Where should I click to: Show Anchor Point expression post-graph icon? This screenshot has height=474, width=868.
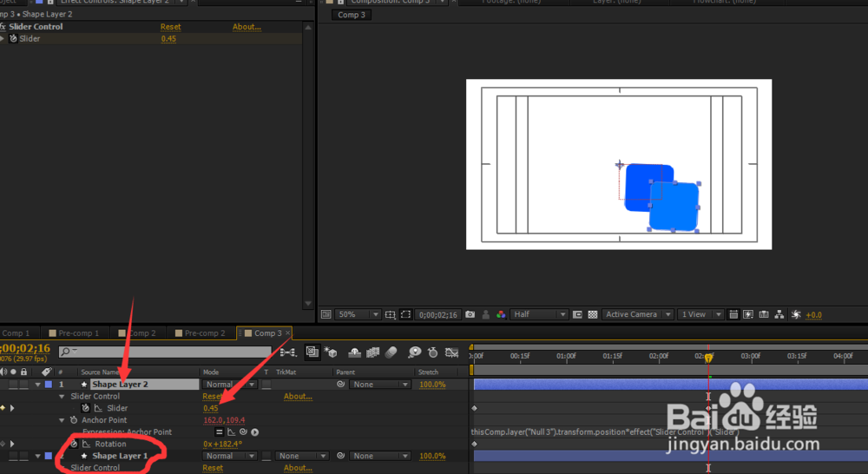coord(232,432)
